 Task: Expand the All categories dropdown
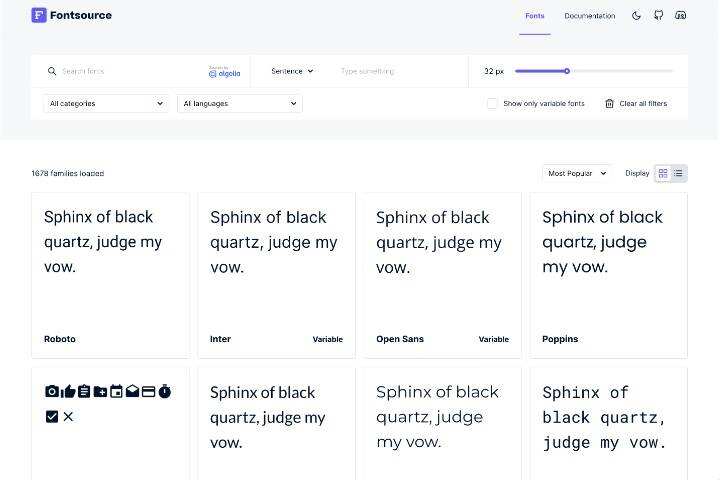pyautogui.click(x=106, y=104)
